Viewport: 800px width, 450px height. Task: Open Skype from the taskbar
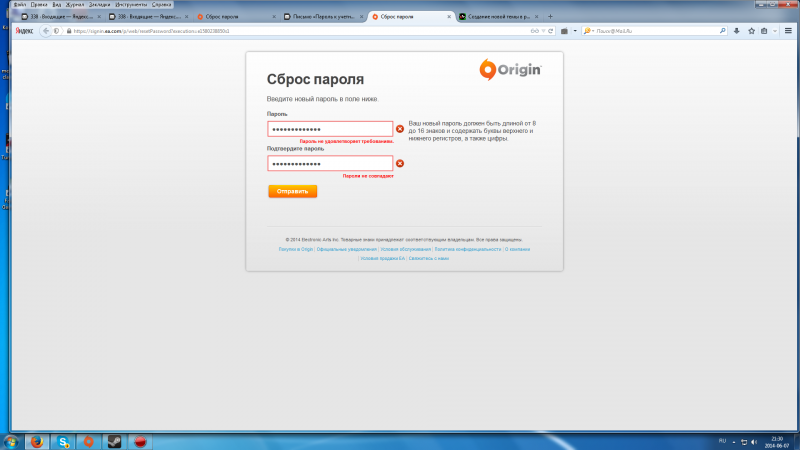tap(63, 442)
